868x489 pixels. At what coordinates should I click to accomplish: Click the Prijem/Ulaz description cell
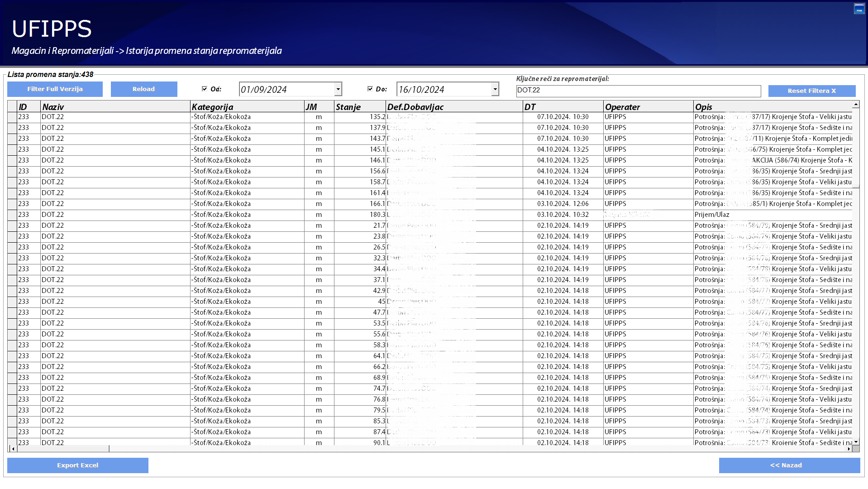tap(773, 215)
